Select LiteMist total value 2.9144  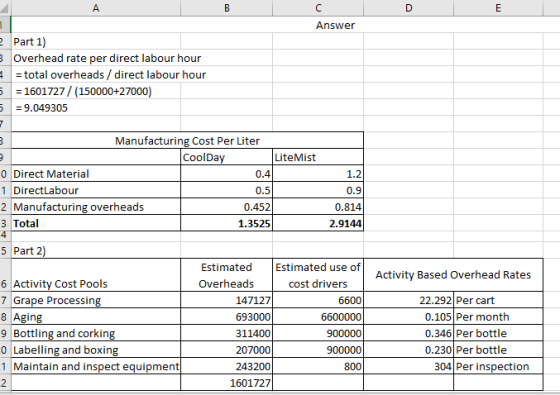click(x=318, y=223)
